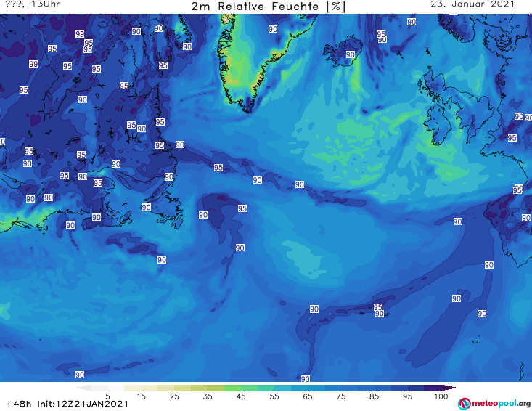This screenshot has height=411, width=532.
Task: Click the 95 label directly above the Azores 90
Action: pos(378,307)
